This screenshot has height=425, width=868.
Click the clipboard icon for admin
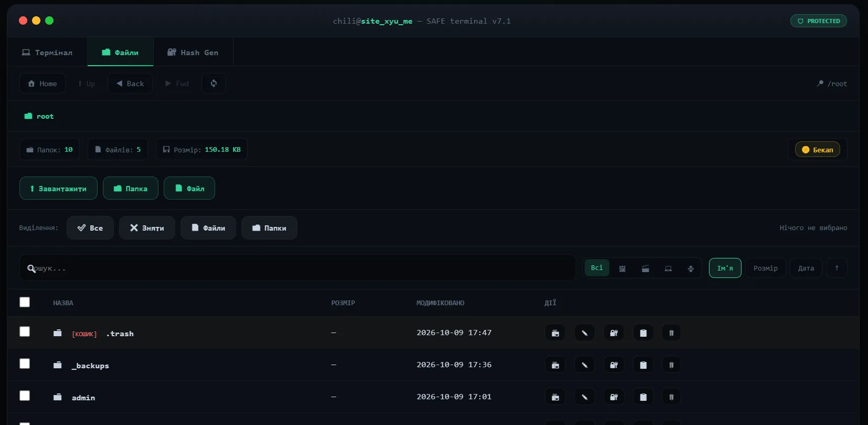click(643, 397)
